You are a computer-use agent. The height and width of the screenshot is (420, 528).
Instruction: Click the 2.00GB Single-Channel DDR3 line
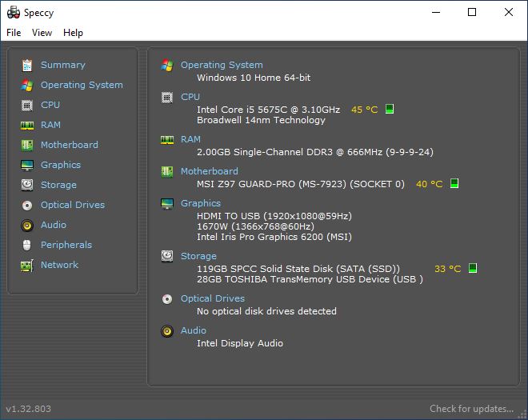click(315, 152)
